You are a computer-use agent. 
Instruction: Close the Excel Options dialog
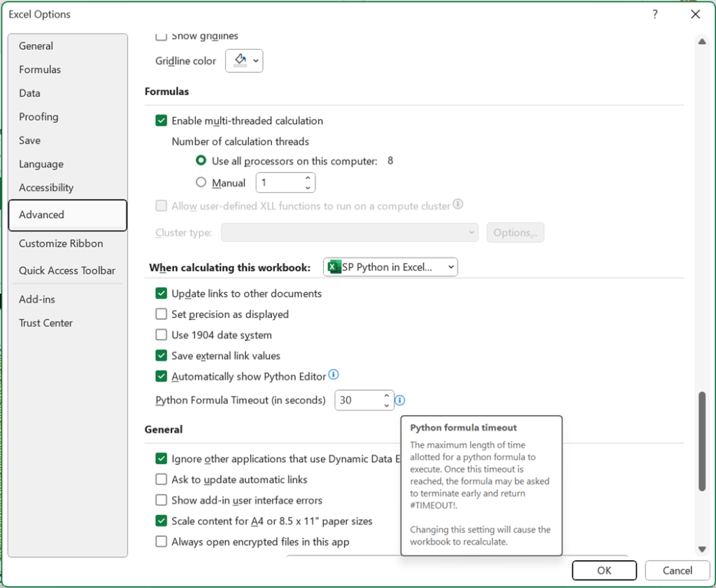tap(695, 14)
